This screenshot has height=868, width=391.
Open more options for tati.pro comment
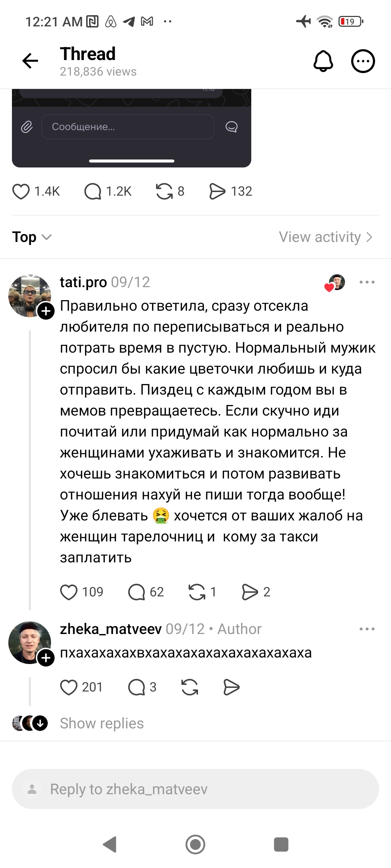tap(367, 282)
